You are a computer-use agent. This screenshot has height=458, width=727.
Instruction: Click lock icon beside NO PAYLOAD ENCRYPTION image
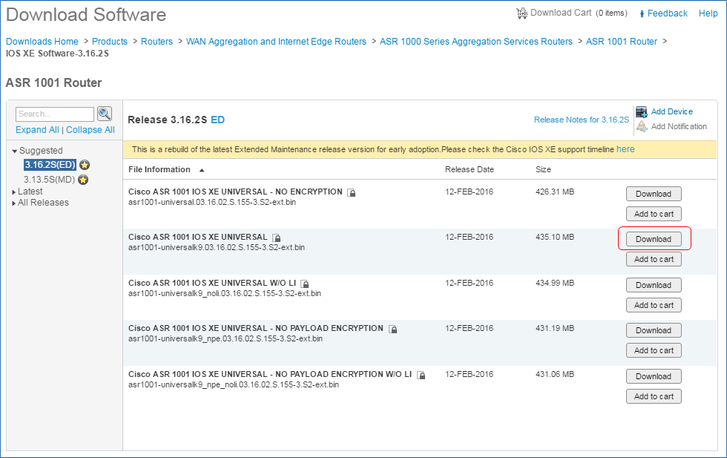click(393, 329)
